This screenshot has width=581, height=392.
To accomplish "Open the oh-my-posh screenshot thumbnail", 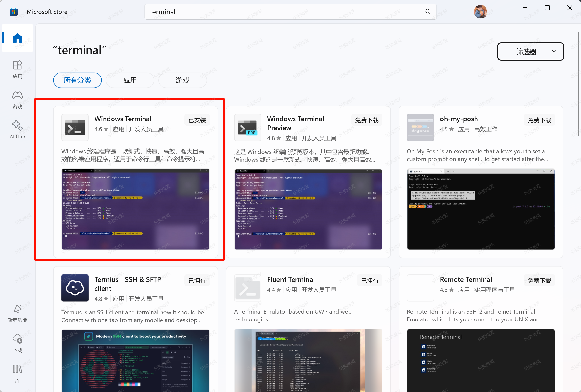I will tap(481, 209).
